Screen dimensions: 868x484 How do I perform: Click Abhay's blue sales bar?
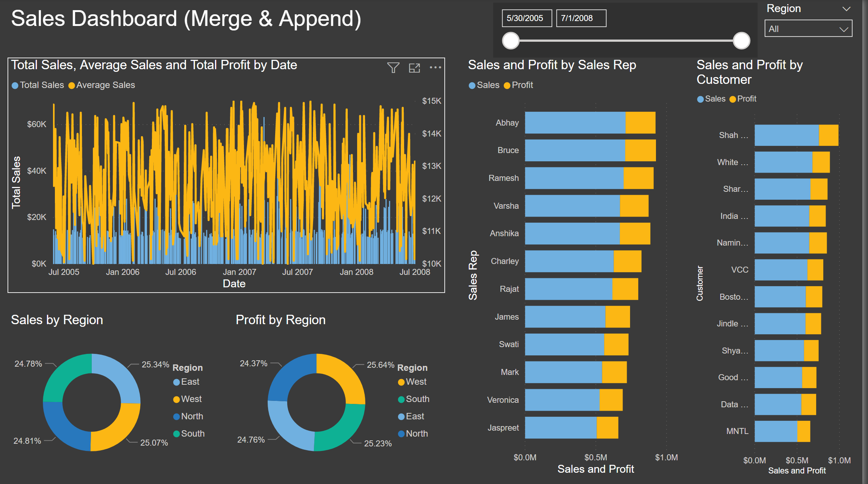[x=575, y=123]
